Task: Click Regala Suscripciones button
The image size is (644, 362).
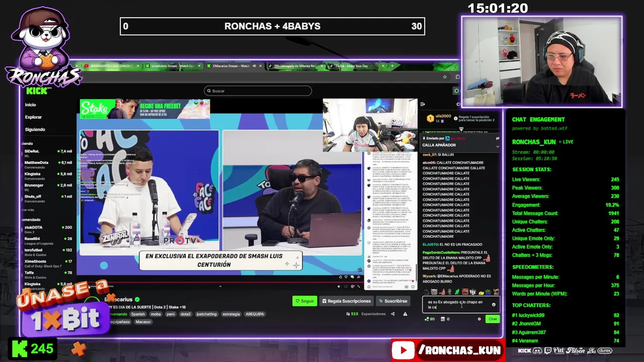Action: pos(347,301)
